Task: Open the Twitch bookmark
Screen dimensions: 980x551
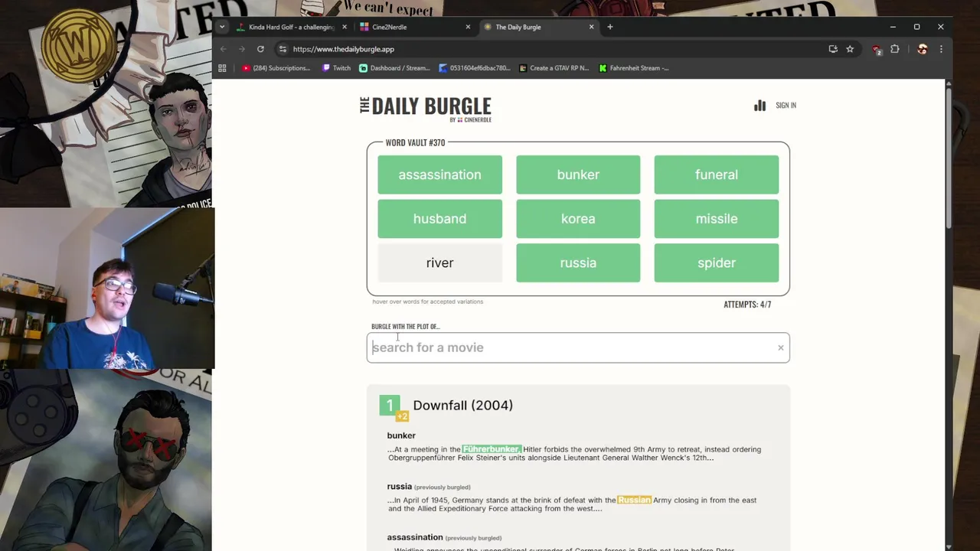Action: (336, 68)
